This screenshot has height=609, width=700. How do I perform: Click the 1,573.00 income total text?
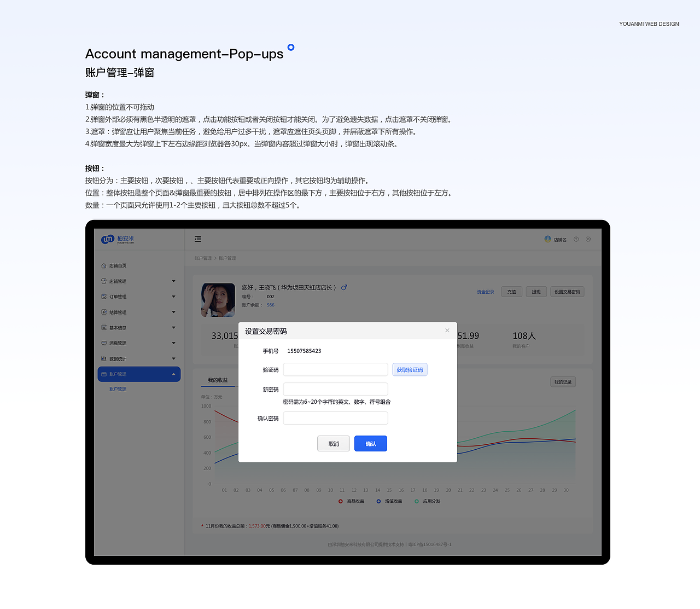pyautogui.click(x=256, y=526)
